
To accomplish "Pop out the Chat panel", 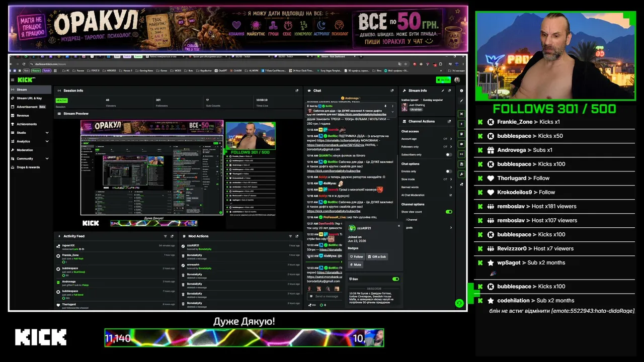I will [392, 90].
